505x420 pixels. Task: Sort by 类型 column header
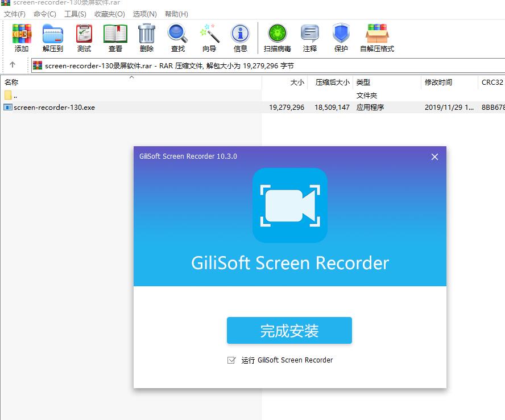(x=387, y=83)
